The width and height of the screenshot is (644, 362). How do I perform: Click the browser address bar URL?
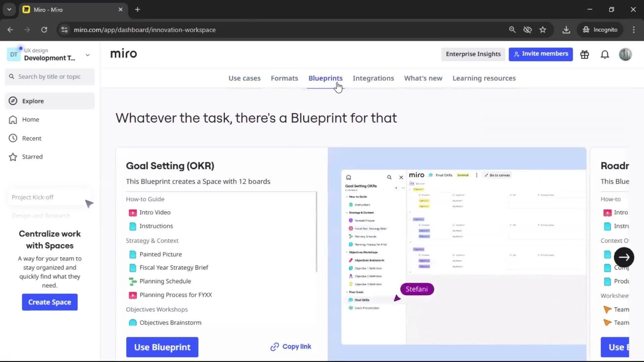click(x=145, y=30)
